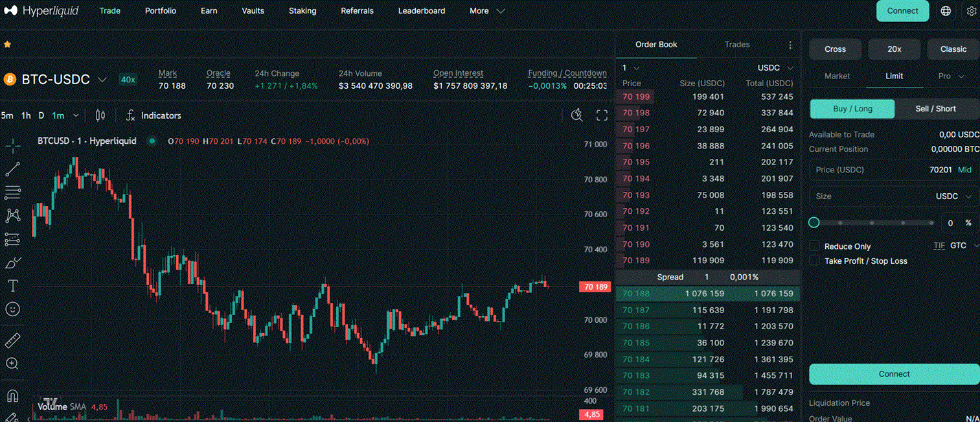The width and height of the screenshot is (980, 422).
Task: Enter fullscreen mode on the chart
Action: (601, 115)
